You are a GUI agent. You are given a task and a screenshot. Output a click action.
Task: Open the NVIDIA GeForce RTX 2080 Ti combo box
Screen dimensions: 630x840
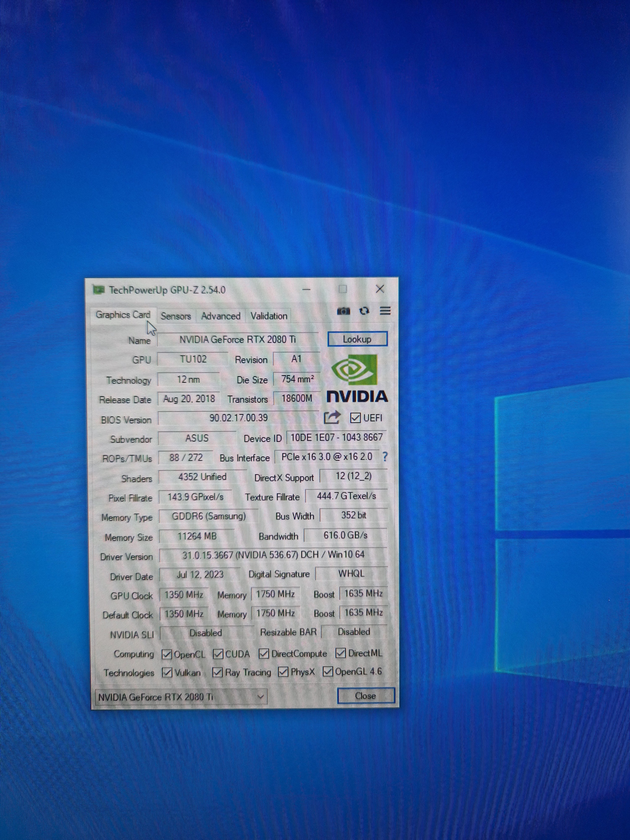click(x=175, y=697)
